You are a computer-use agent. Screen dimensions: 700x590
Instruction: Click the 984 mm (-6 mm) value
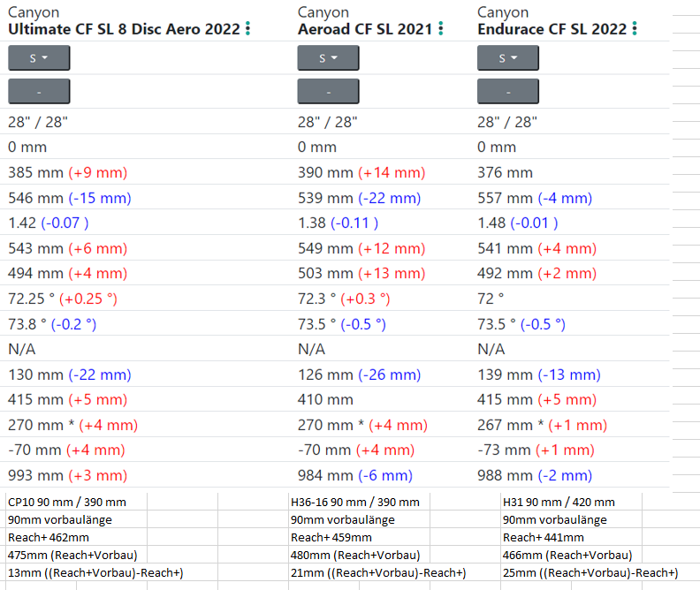[x=355, y=475]
